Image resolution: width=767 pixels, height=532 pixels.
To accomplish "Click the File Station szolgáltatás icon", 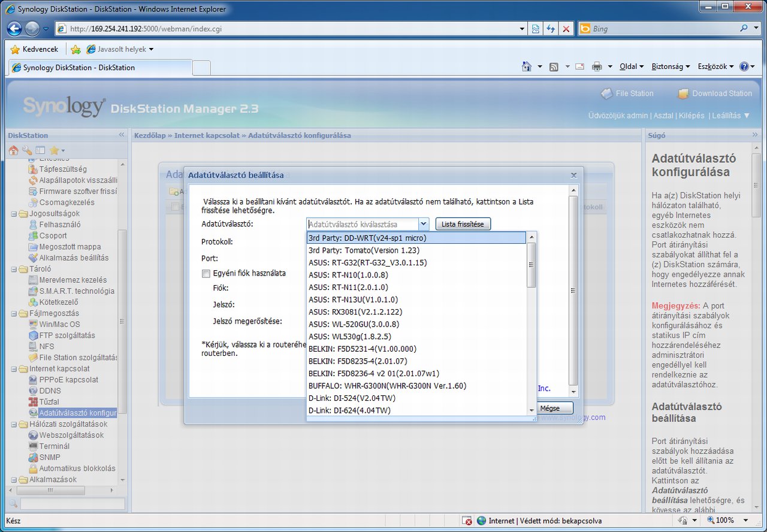I will [x=34, y=358].
